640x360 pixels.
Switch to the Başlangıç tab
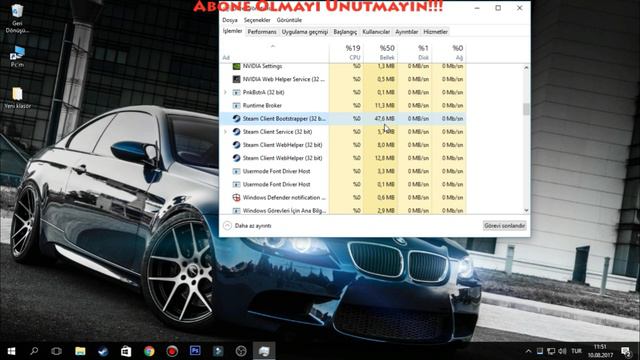(x=345, y=32)
